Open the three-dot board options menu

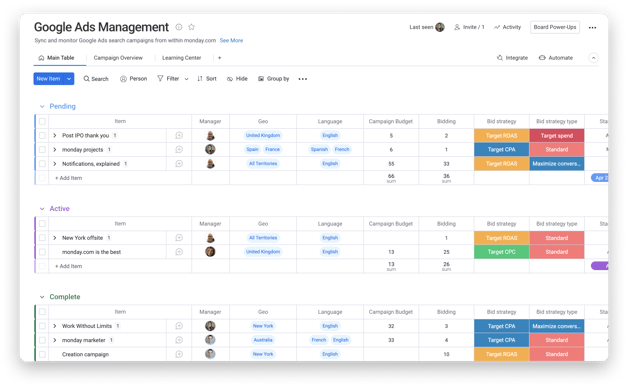592,28
